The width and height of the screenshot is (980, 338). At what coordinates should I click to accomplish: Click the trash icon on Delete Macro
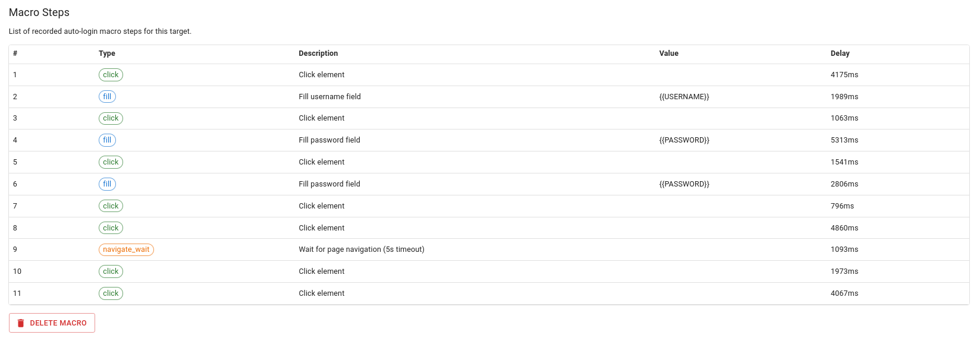click(21, 323)
